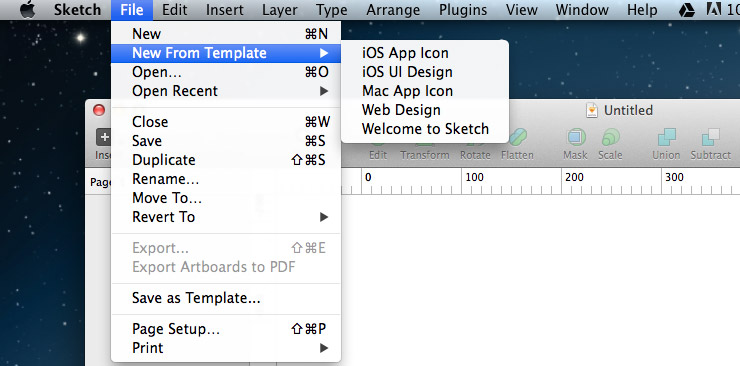This screenshot has width=740, height=366.
Task: Click the Subtract boolean icon
Action: point(710,137)
